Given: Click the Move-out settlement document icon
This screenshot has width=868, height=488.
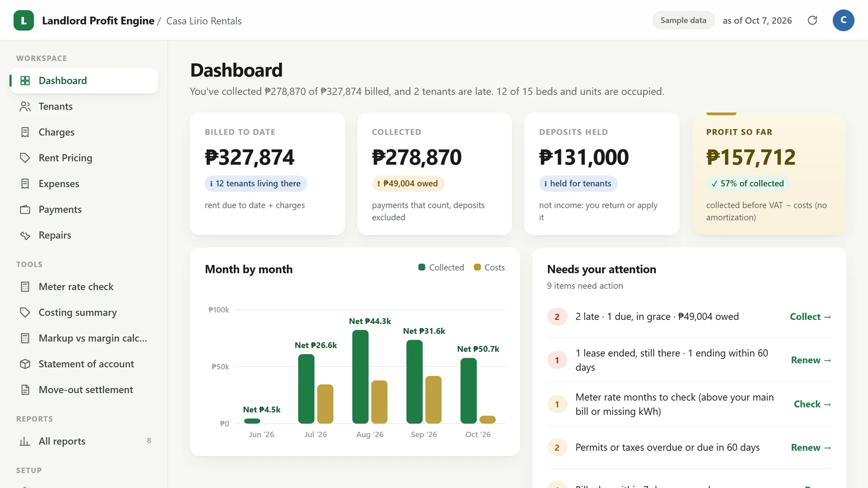Looking at the screenshot, I should 25,389.
